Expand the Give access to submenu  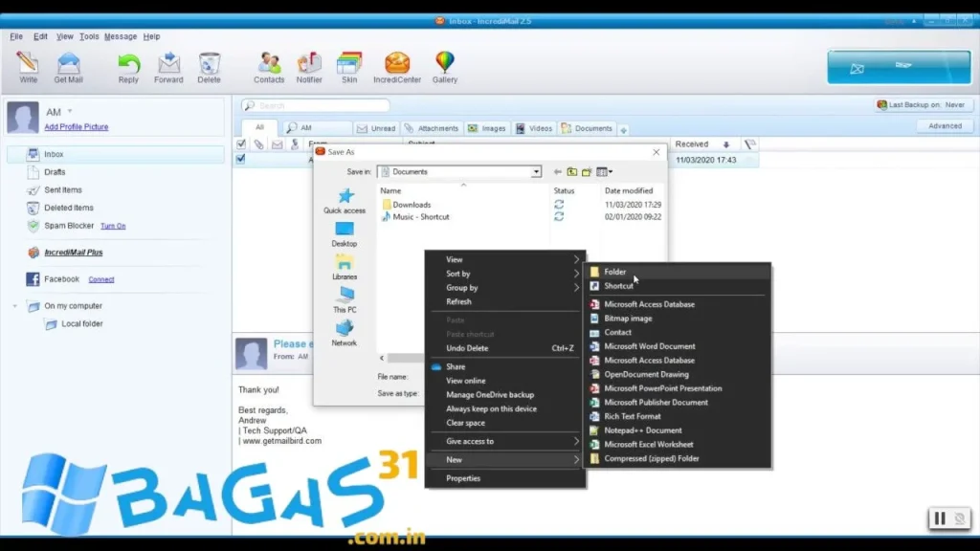[x=505, y=441]
